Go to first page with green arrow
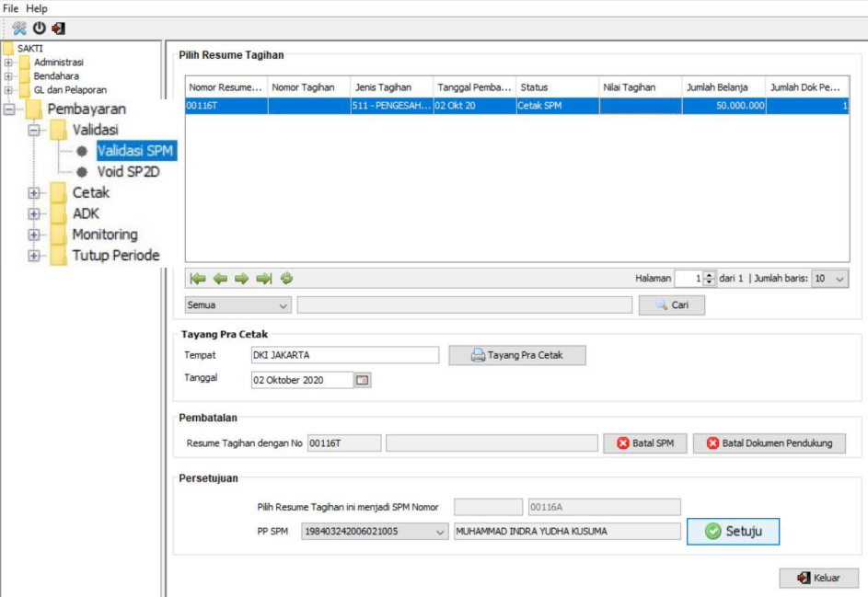The height and width of the screenshot is (597, 868). coord(197,279)
